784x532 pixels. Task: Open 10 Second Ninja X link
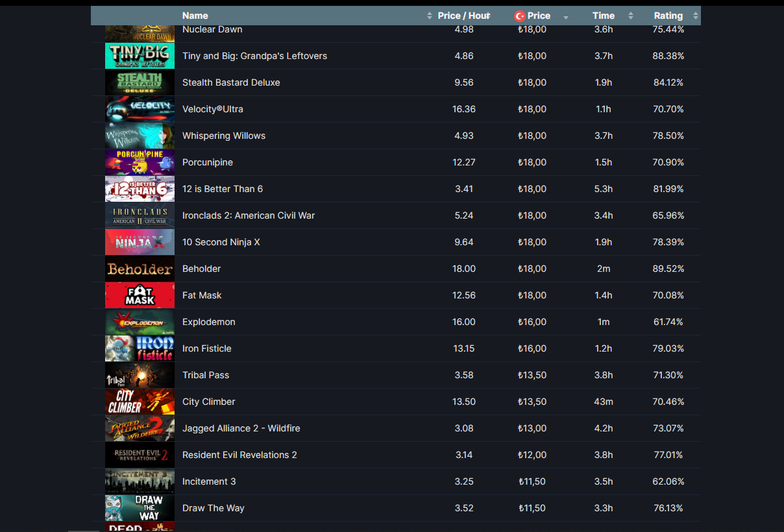(x=221, y=242)
